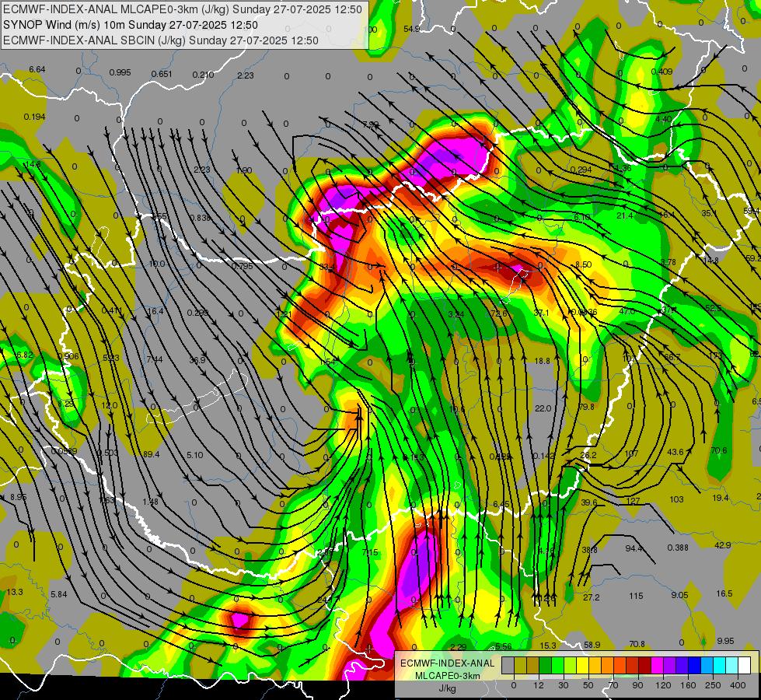
Task: Click the map value 47.0
Action: coord(627,311)
